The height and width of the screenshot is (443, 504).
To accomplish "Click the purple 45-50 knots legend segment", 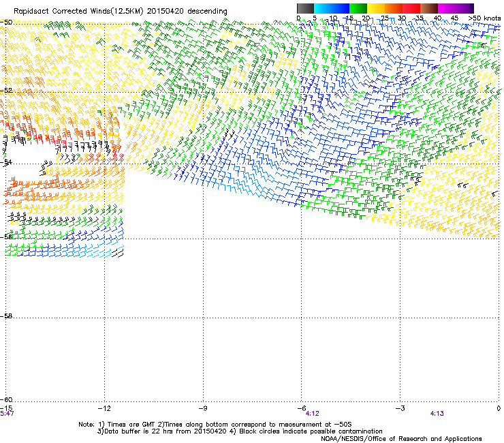I will click(x=464, y=8).
